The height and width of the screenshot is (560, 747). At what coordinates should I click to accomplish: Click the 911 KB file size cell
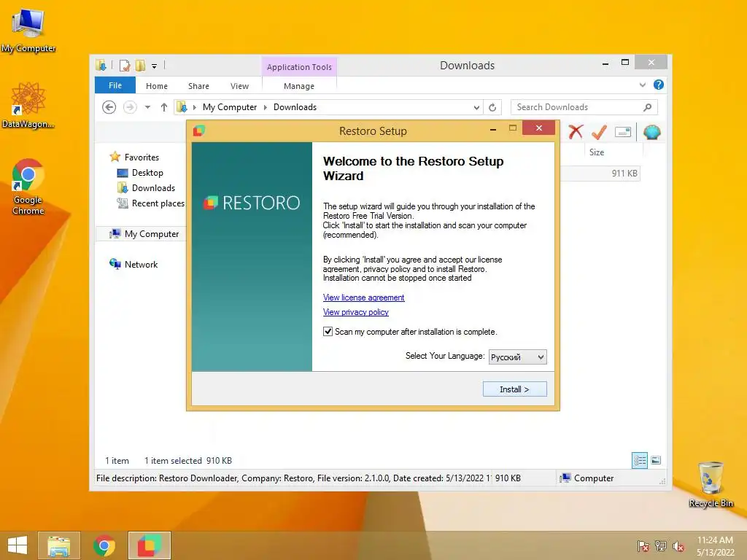pos(624,174)
